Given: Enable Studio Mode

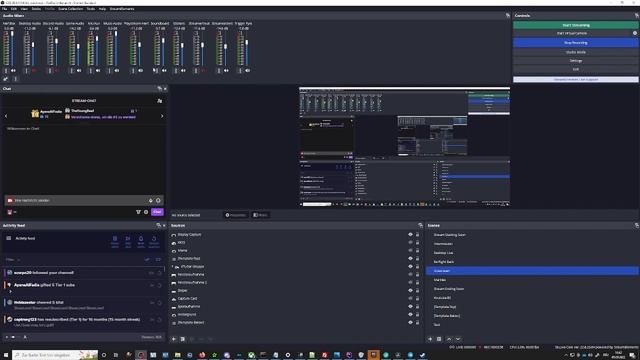Looking at the screenshot, I should 576,52.
